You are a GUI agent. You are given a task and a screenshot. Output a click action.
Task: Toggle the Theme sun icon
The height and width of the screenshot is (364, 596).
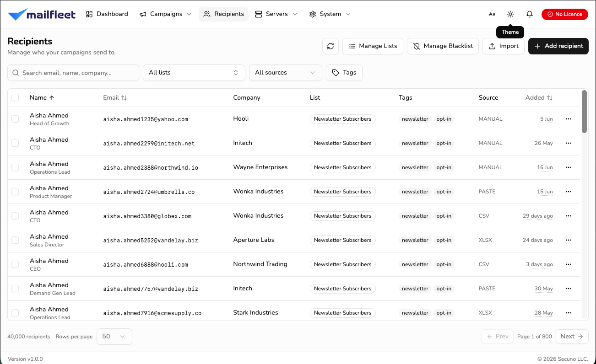(510, 14)
